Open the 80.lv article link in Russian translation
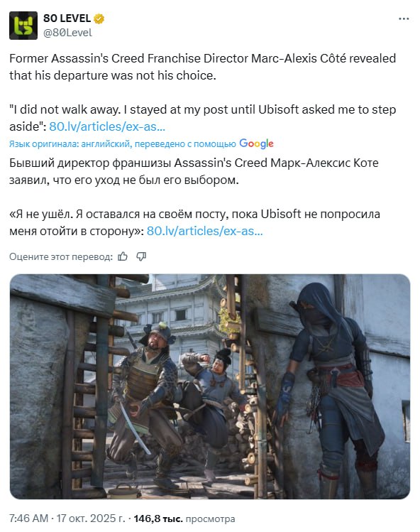Screen dimensions: 420x532 (205, 231)
